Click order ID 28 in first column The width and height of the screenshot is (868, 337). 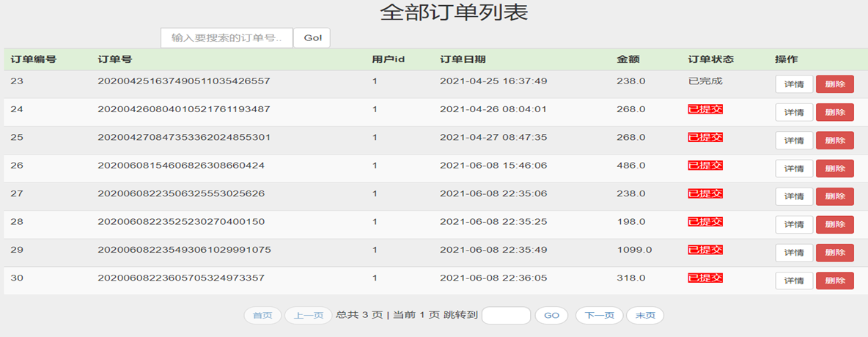pyautogui.click(x=17, y=221)
